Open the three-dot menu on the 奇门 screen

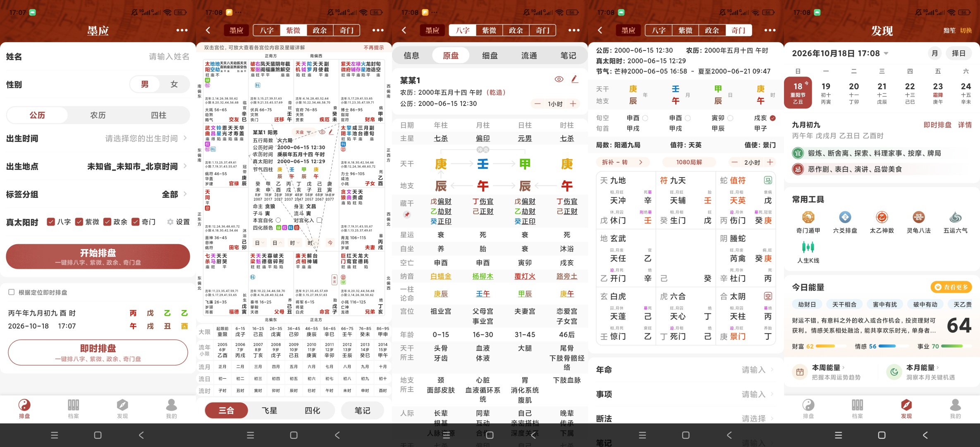point(770,30)
